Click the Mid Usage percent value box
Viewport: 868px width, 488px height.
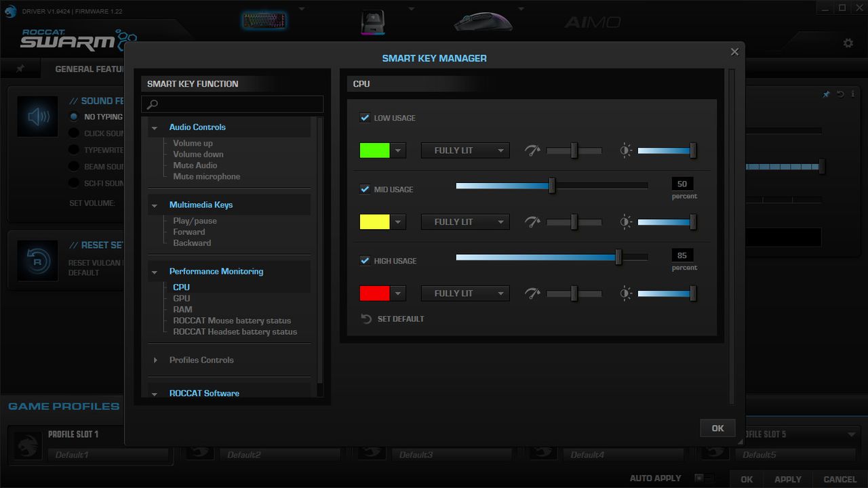682,184
